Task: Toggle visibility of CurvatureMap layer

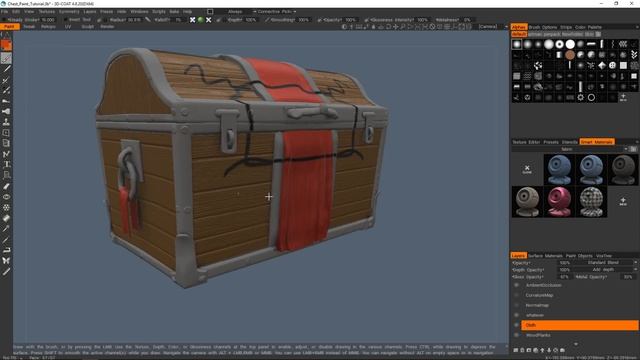Action: tap(516, 295)
